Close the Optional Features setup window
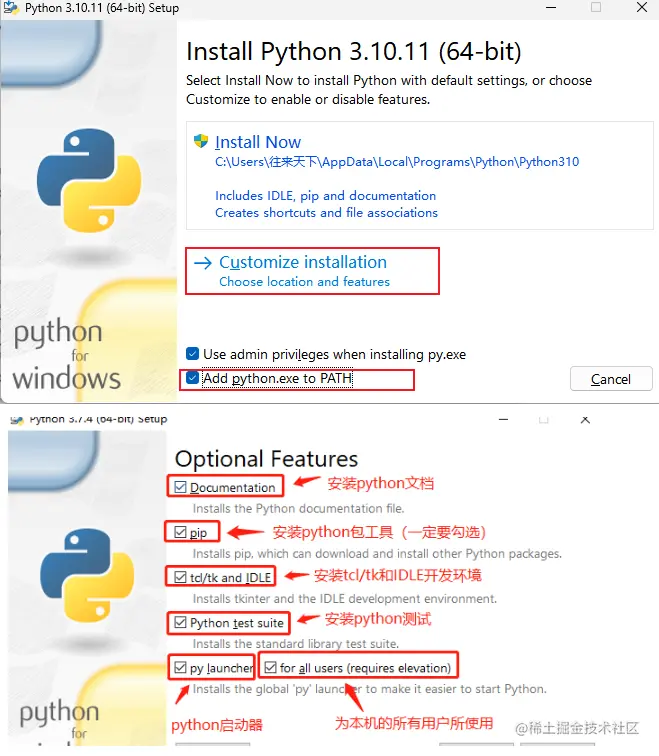Screen dimensions: 659x756 tap(585, 420)
